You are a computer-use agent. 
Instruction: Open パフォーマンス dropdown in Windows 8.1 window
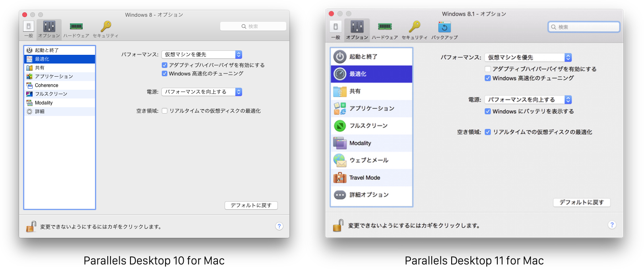528,58
